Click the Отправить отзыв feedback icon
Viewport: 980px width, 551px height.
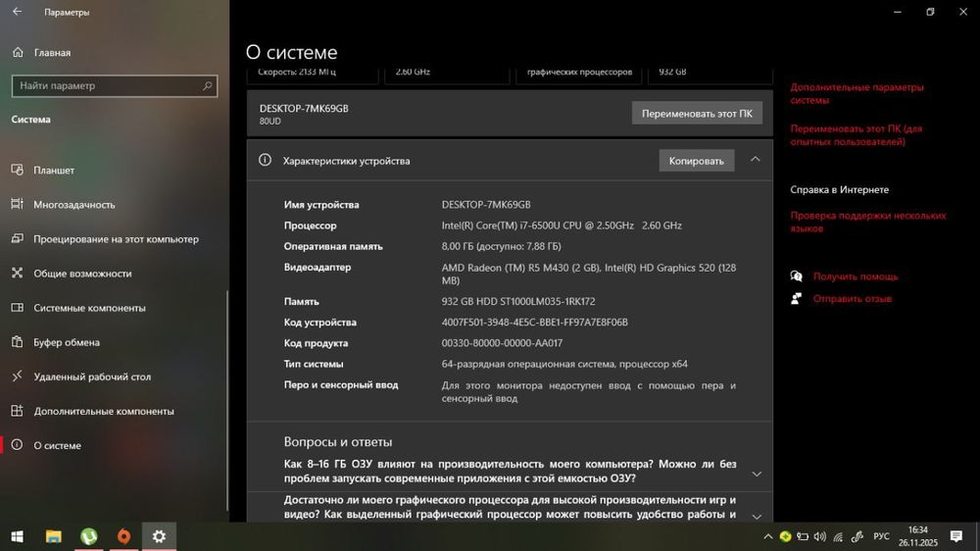[x=796, y=299]
